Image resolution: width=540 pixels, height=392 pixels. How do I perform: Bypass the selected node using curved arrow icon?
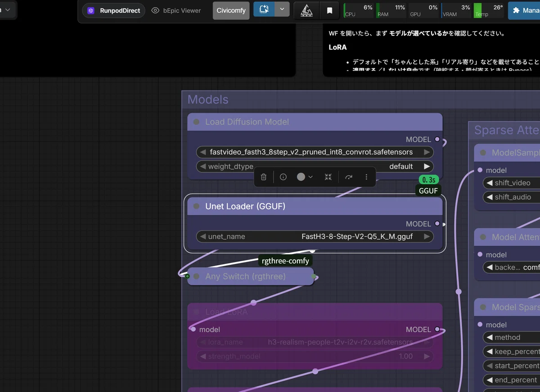(x=349, y=177)
